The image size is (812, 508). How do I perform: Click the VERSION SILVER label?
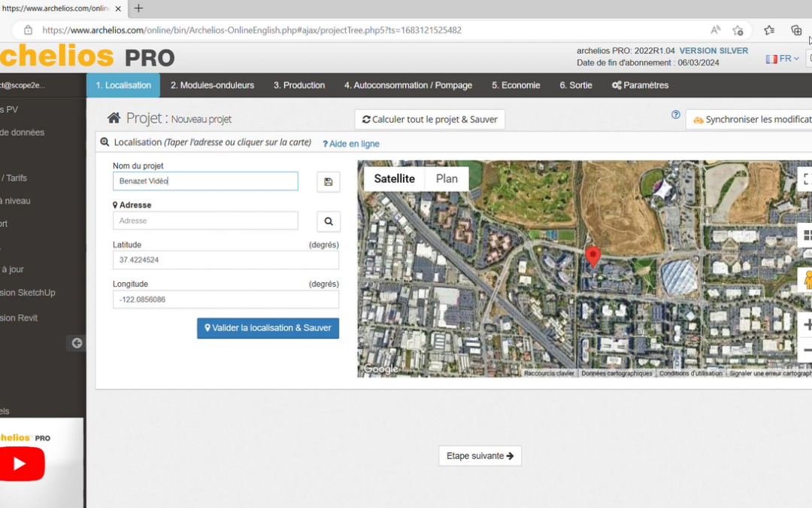coord(714,51)
